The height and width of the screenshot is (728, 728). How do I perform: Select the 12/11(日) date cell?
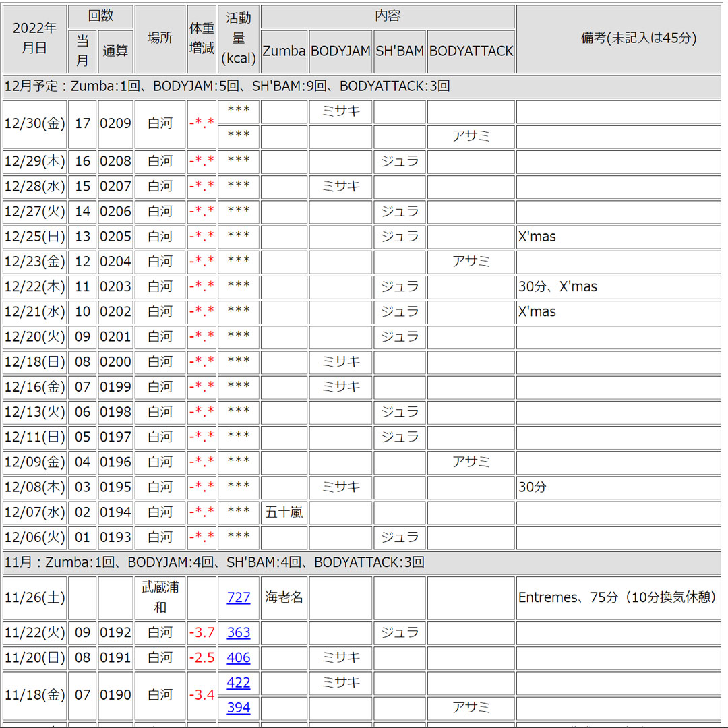35,437
